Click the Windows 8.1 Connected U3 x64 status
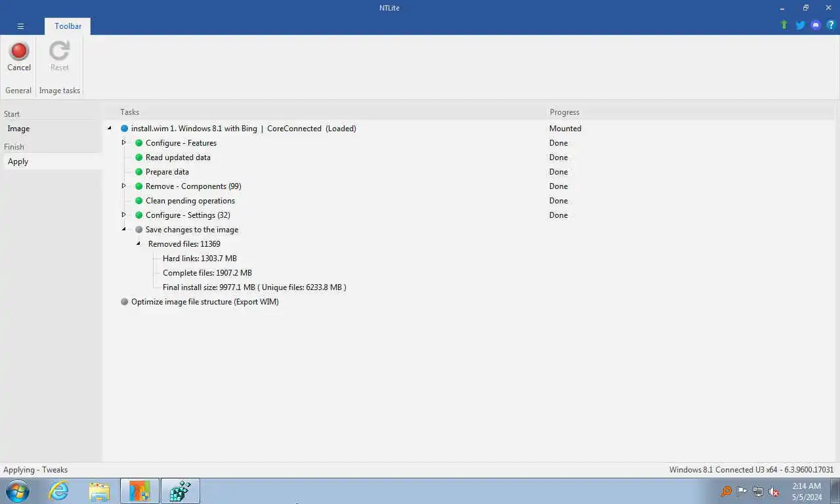840x504 pixels. pos(751,470)
